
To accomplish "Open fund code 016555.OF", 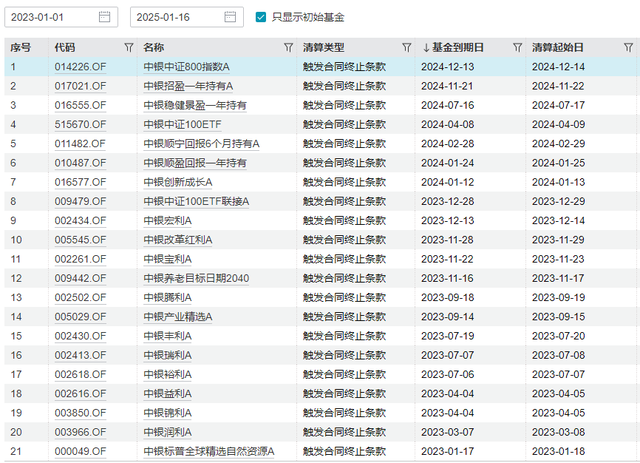I will point(80,105).
